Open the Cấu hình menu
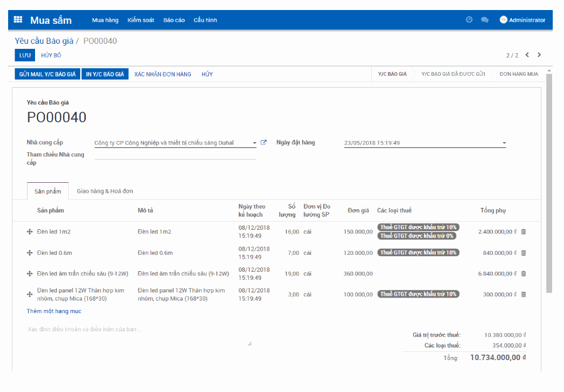 pos(206,19)
